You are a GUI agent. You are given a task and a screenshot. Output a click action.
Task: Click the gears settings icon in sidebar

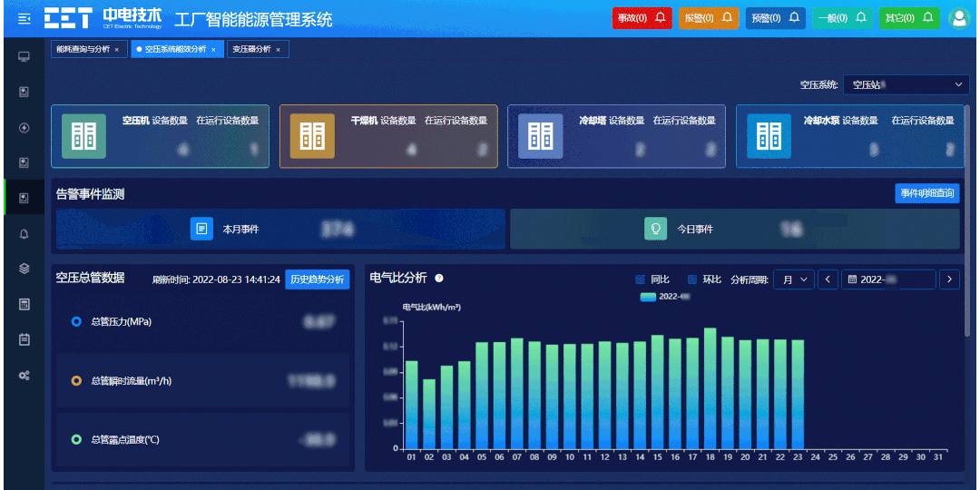(x=24, y=375)
